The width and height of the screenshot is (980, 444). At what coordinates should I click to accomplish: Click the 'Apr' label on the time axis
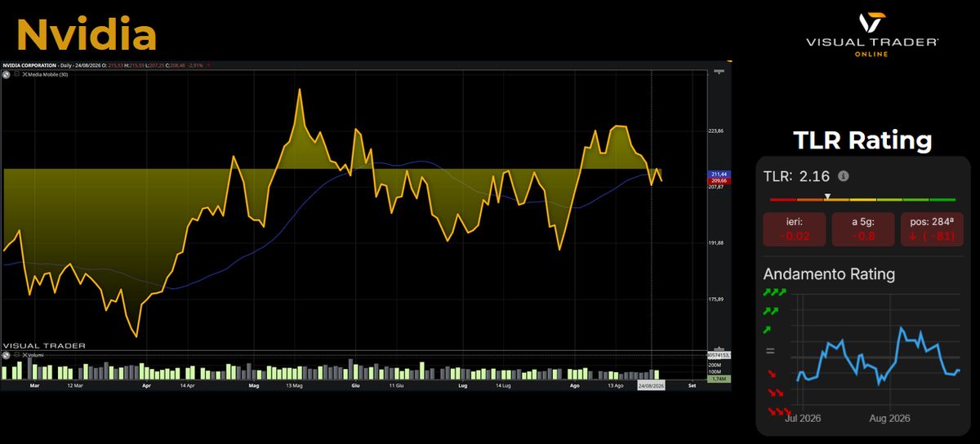(x=146, y=384)
